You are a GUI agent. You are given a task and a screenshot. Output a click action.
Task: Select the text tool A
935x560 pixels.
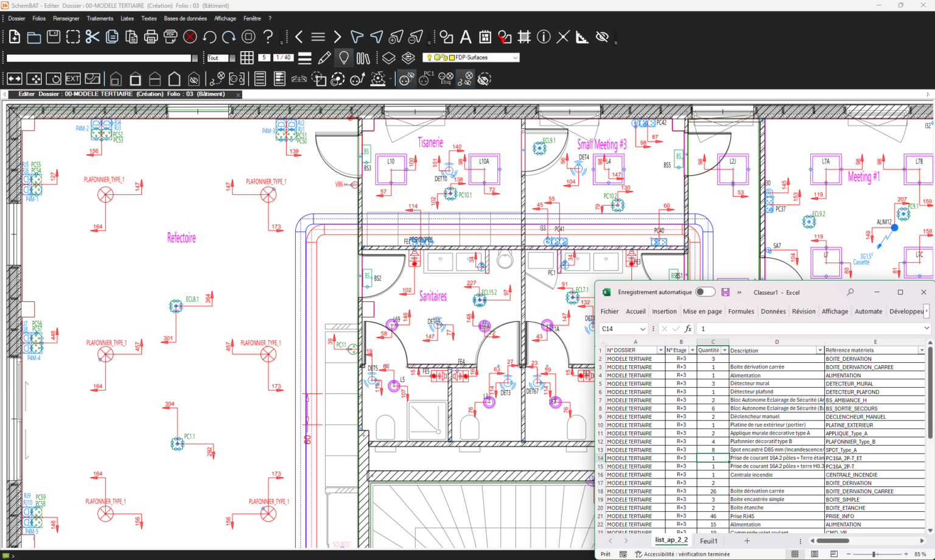click(x=465, y=37)
